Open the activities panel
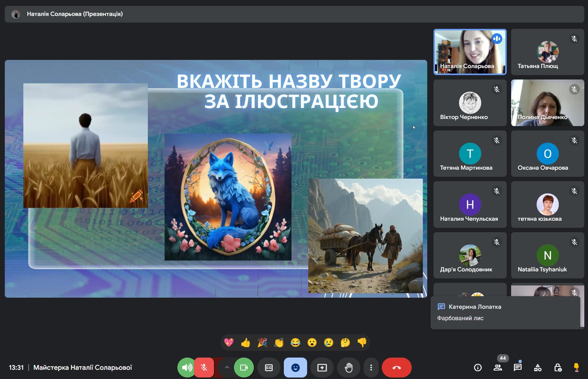This screenshot has height=379, width=588. click(x=538, y=368)
